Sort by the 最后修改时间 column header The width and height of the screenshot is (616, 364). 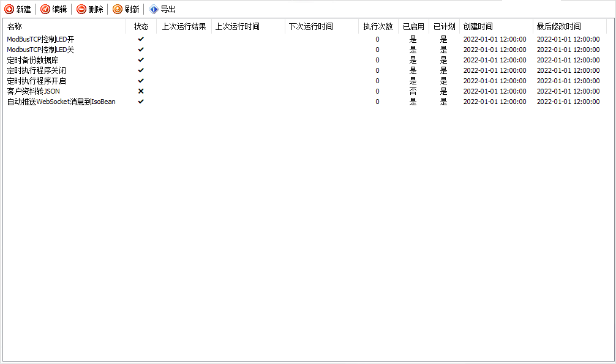tap(569, 26)
